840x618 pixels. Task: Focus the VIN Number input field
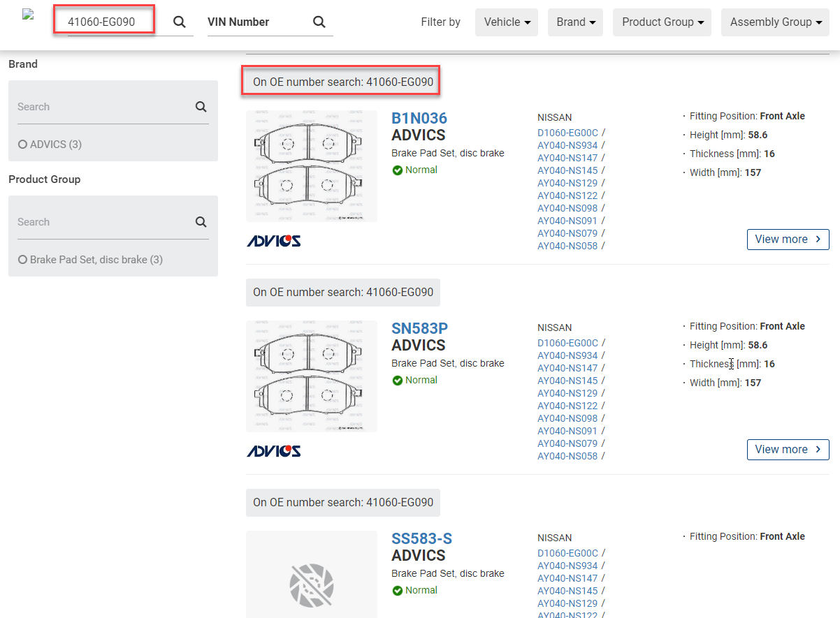(x=256, y=22)
